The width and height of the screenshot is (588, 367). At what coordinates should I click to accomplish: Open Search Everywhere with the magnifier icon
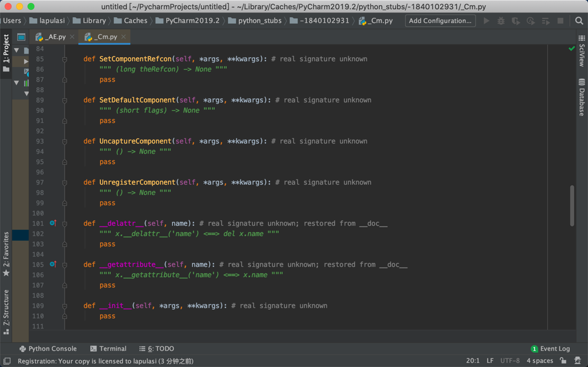click(580, 21)
